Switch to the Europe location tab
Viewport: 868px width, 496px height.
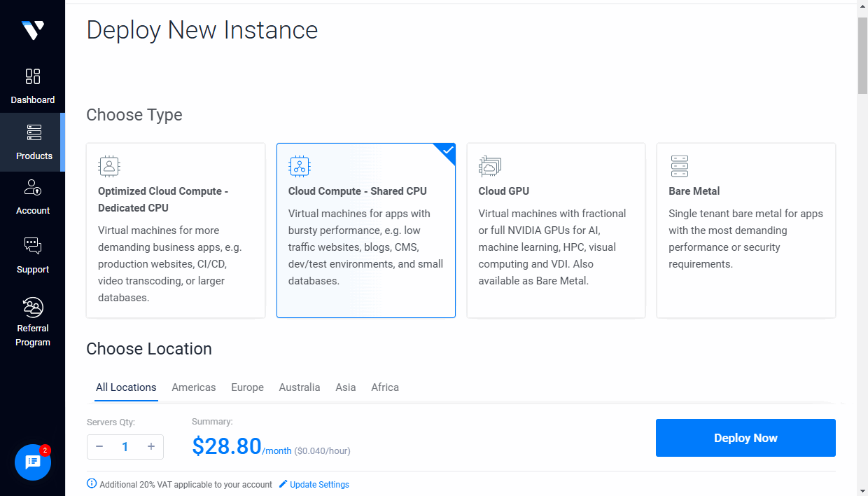click(x=247, y=387)
